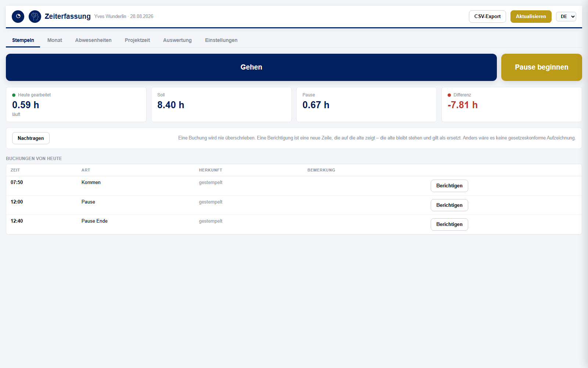Screen dimensions: 588x368
Task: Click Berichtigen for the 07:50 Kommen entry
Action: (x=449, y=186)
